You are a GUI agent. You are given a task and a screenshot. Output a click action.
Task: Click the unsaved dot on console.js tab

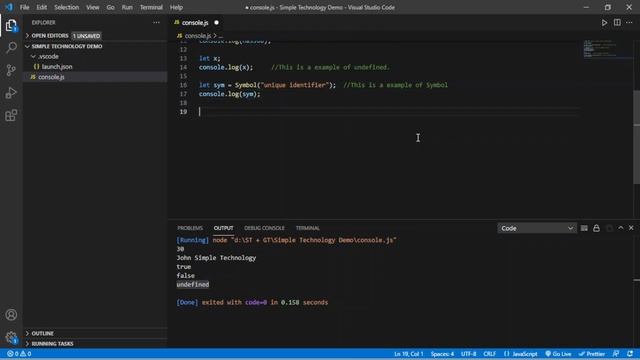pos(216,23)
